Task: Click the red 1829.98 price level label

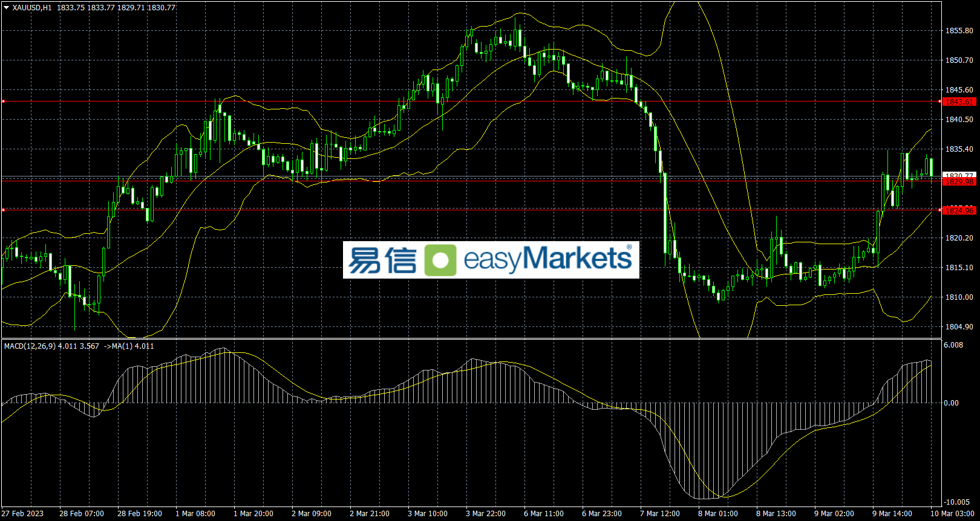Action: [x=959, y=181]
